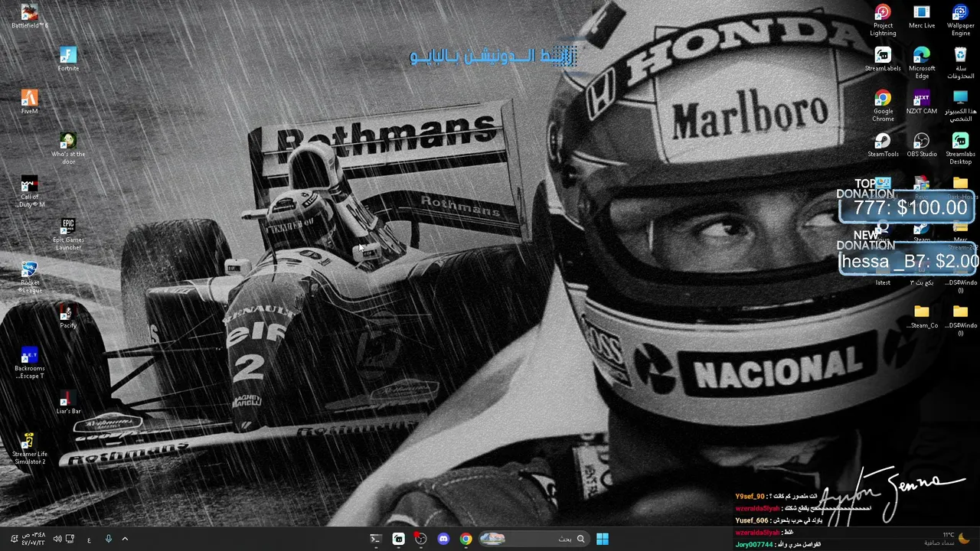The height and width of the screenshot is (551, 980).
Task: Select the Merc Live desktop icon
Action: point(922,17)
